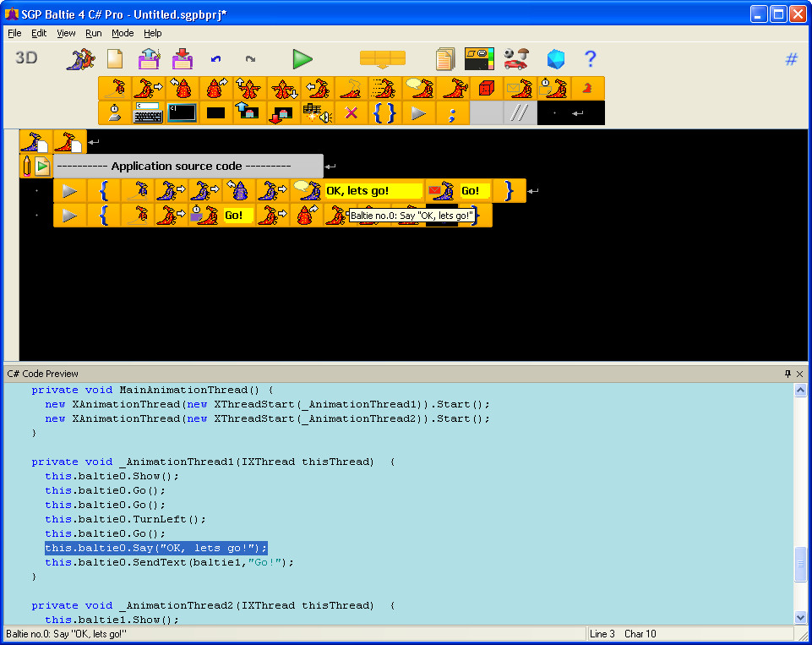
Task: Redo the last undone action
Action: (x=251, y=59)
